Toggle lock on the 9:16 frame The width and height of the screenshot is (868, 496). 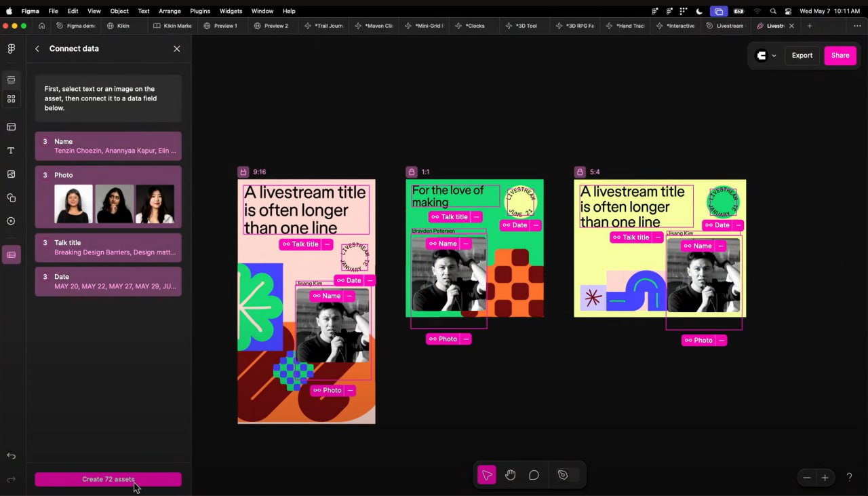243,172
